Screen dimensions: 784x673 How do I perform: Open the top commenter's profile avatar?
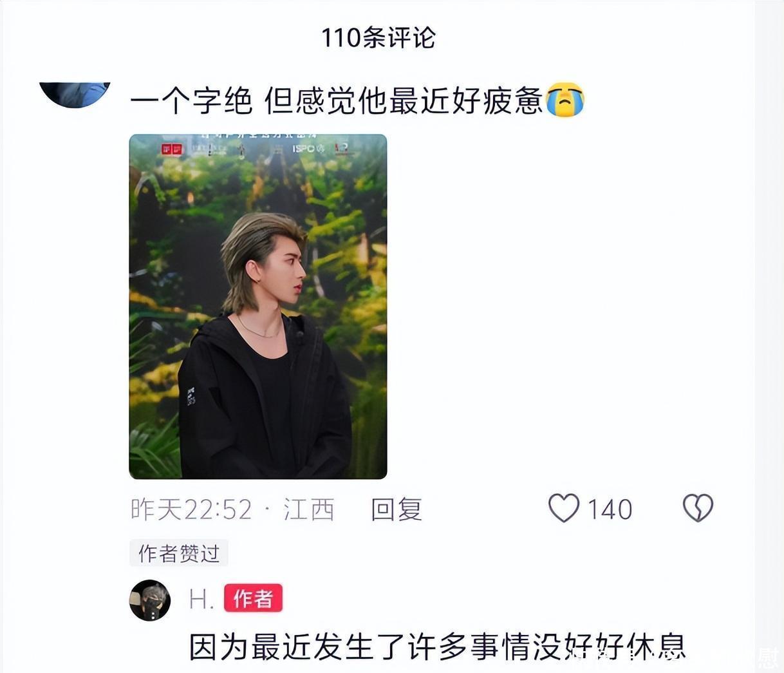[x=75, y=93]
